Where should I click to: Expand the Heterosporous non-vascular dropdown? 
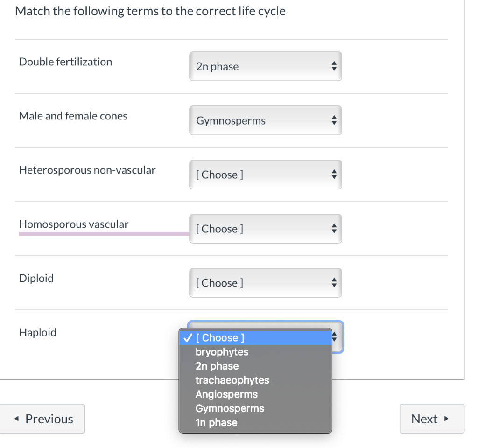[x=265, y=175]
